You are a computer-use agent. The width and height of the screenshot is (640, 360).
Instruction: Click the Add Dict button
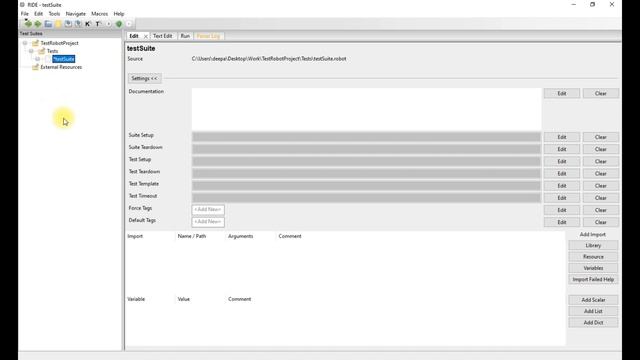click(593, 323)
